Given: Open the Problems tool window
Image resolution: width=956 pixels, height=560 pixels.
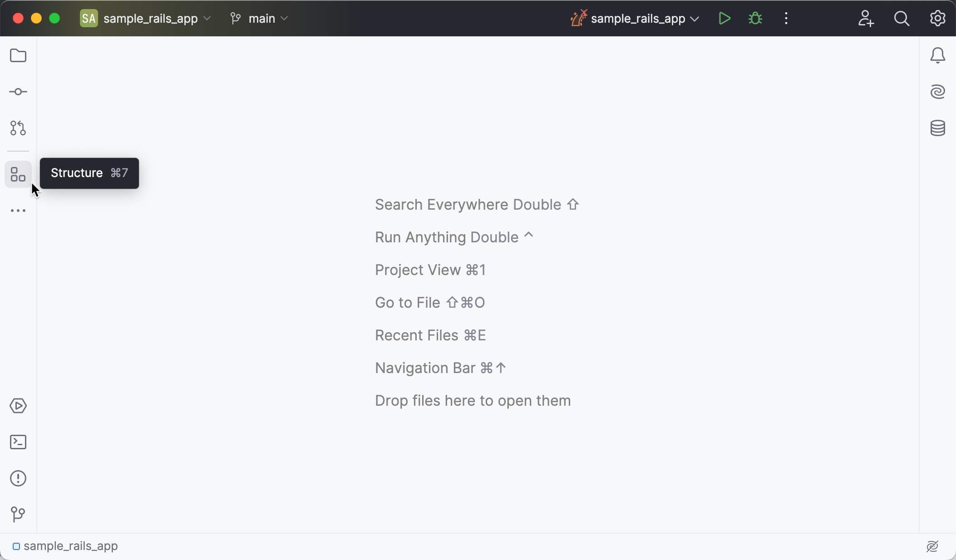Looking at the screenshot, I should 18,478.
